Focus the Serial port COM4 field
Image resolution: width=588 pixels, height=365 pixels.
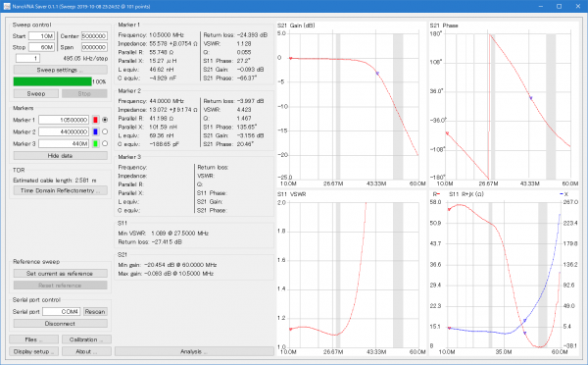pos(61,312)
